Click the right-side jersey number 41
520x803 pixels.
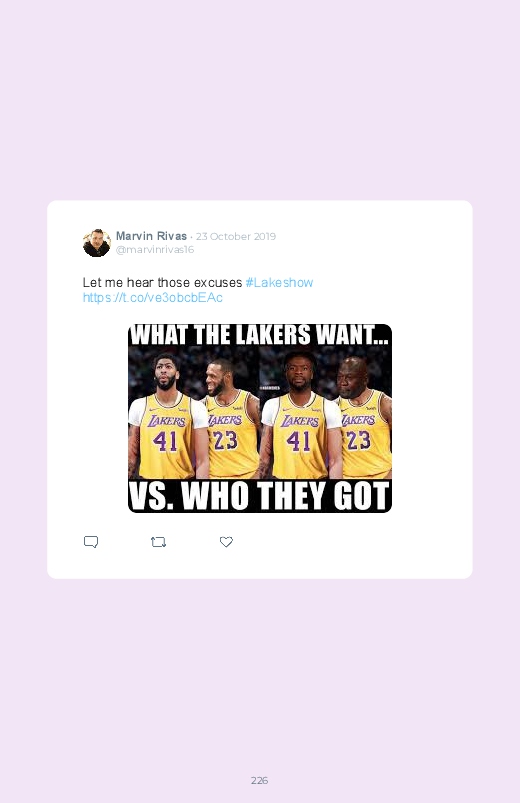tap(298, 441)
